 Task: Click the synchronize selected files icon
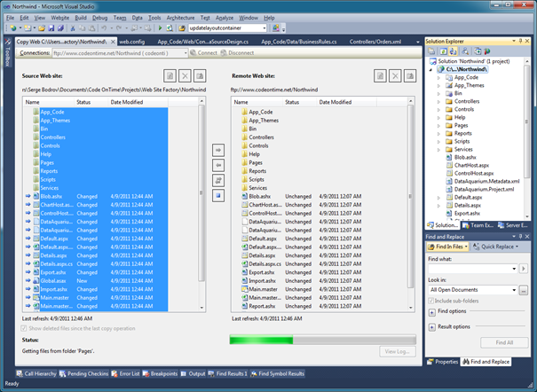click(x=218, y=180)
